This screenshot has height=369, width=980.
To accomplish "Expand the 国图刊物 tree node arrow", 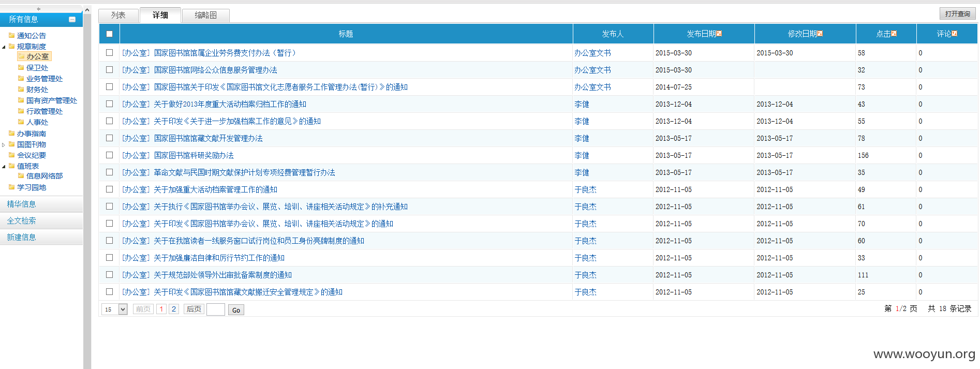I will point(4,145).
